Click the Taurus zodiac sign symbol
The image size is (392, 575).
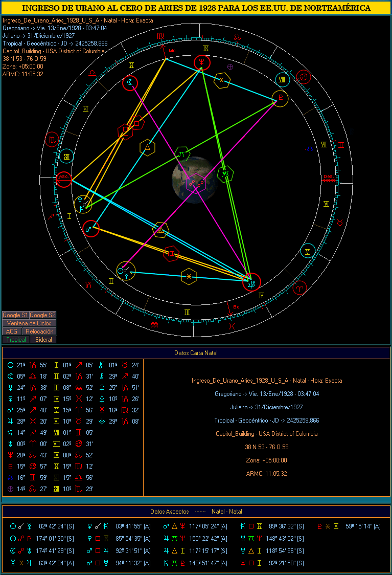tap(340, 222)
